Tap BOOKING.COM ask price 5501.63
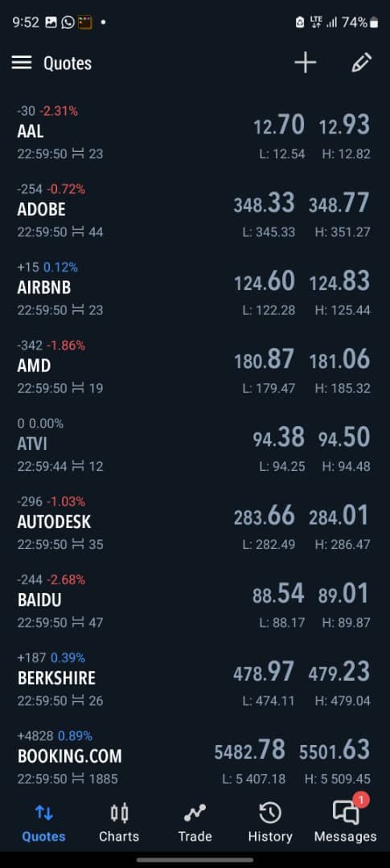This screenshot has height=868, width=390. tap(335, 751)
